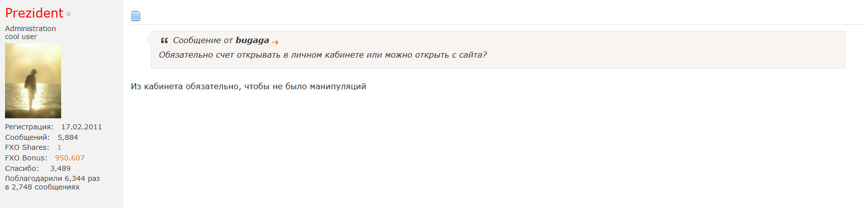This screenshot has height=208, width=868.
Task: View original post via orange arrow icon
Action: [275, 42]
